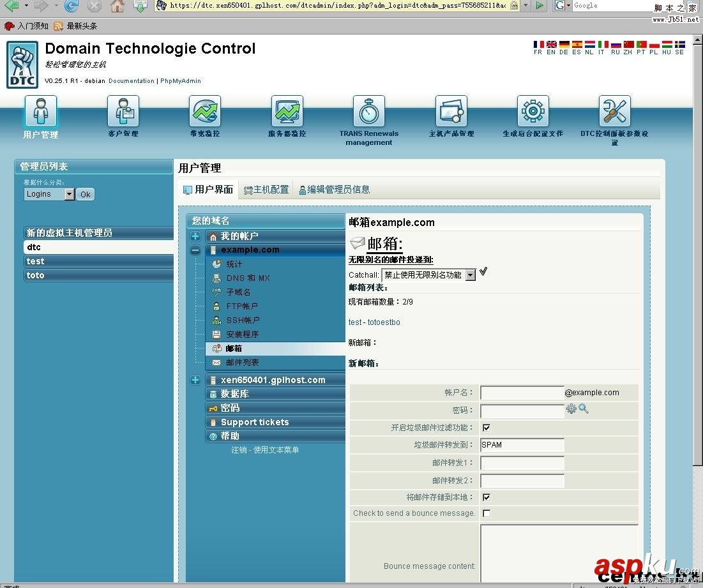The height and width of the screenshot is (588, 703).
Task: Open the search engine dropdown arrow
Action: point(568,5)
